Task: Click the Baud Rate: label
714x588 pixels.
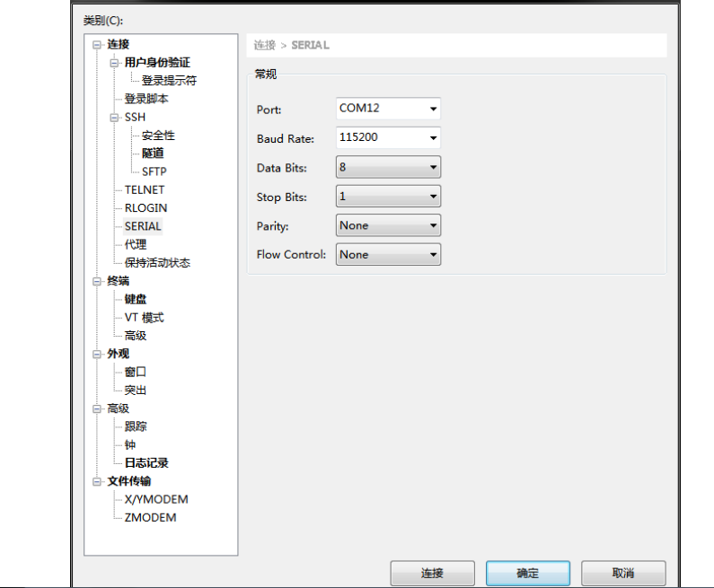Action: [x=286, y=139]
